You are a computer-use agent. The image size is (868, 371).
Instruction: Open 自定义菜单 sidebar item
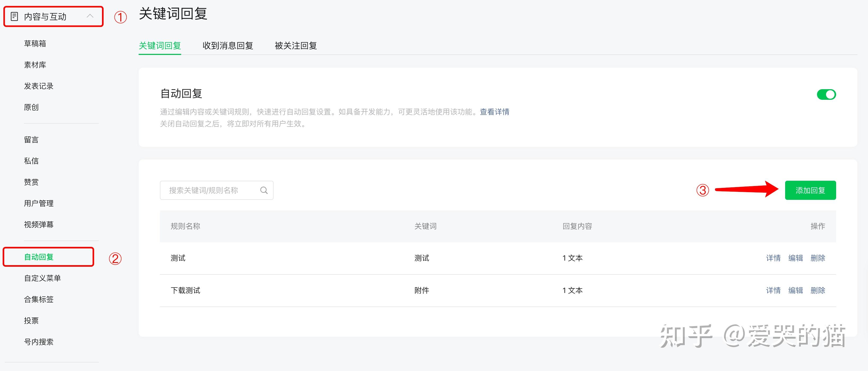point(42,278)
